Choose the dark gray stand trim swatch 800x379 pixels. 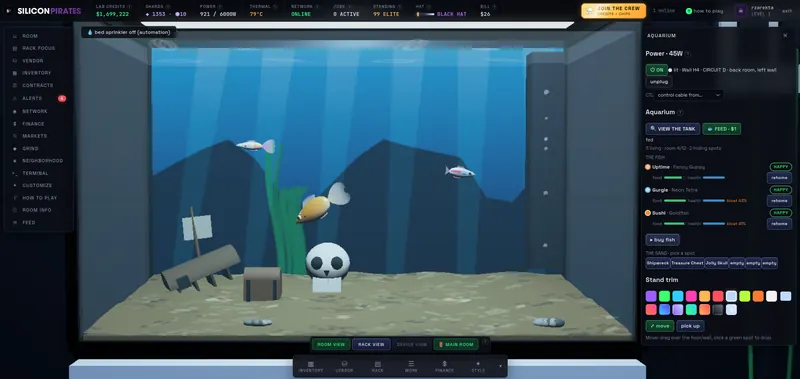718,310
